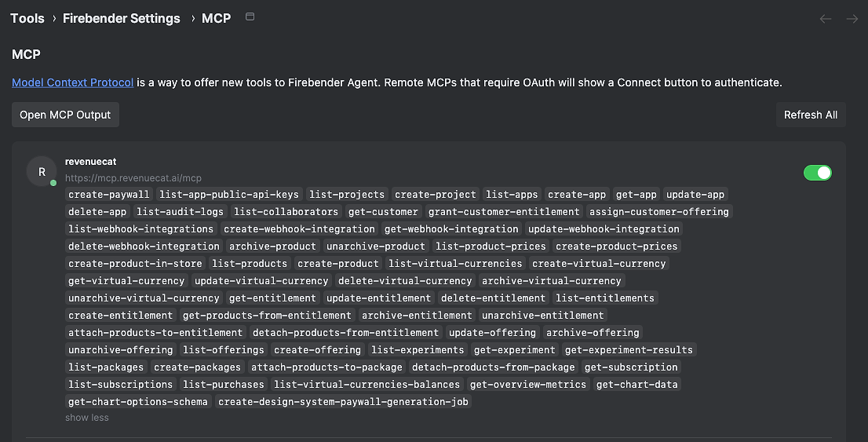Disable the revenuecat MCP server toggle
The image size is (868, 442).
818,173
